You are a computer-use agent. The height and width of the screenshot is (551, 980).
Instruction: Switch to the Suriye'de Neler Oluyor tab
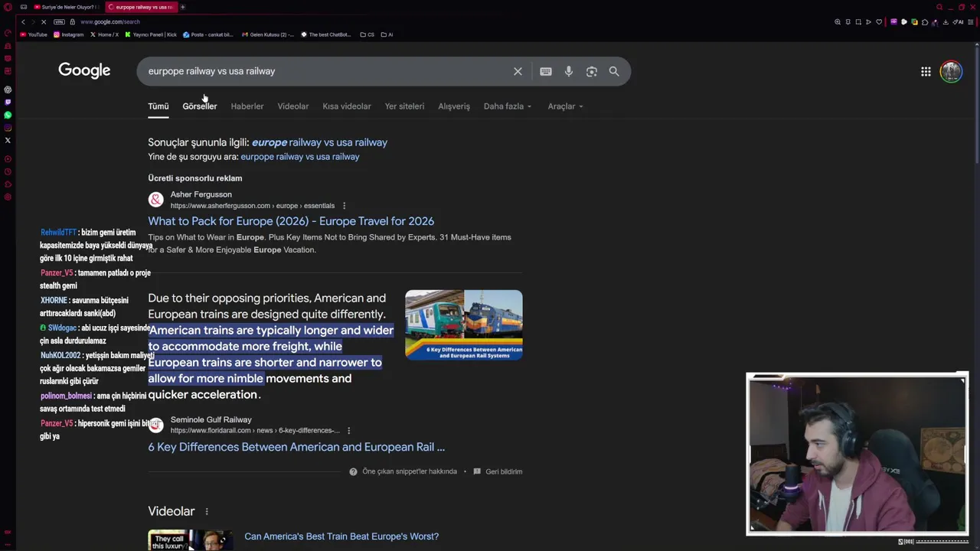tap(67, 7)
